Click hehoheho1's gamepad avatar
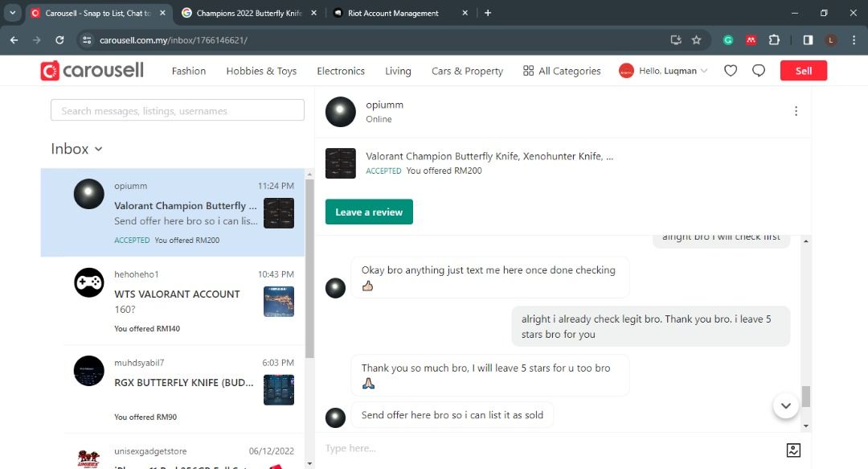The width and height of the screenshot is (868, 469). pyautogui.click(x=88, y=282)
